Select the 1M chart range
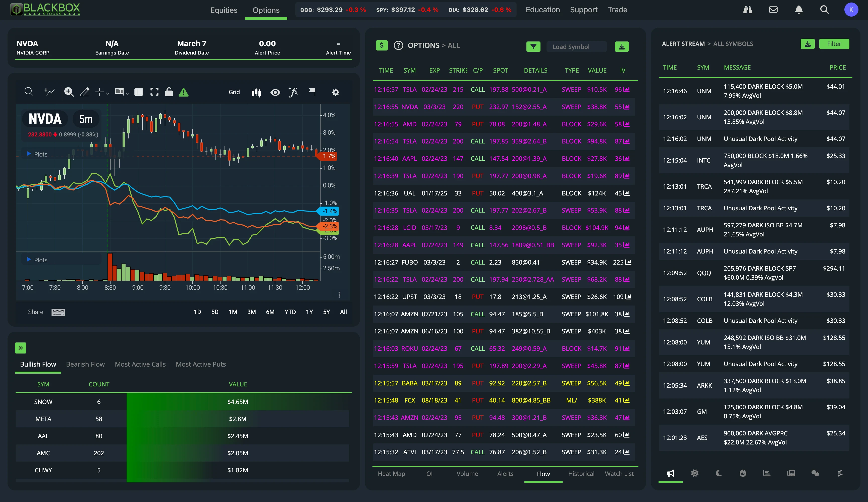Viewport: 868px width, 502px height. point(233,312)
